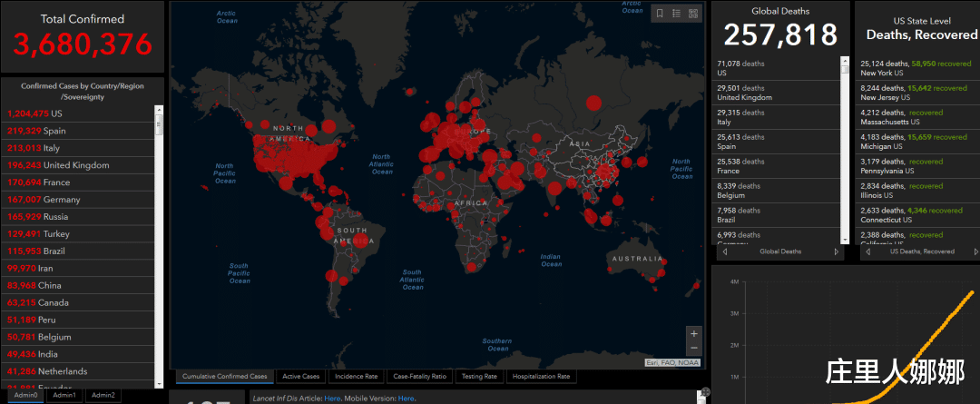The height and width of the screenshot is (404, 980).
Task: Select United Kingdom 196,243 confirmed row
Action: point(77,165)
